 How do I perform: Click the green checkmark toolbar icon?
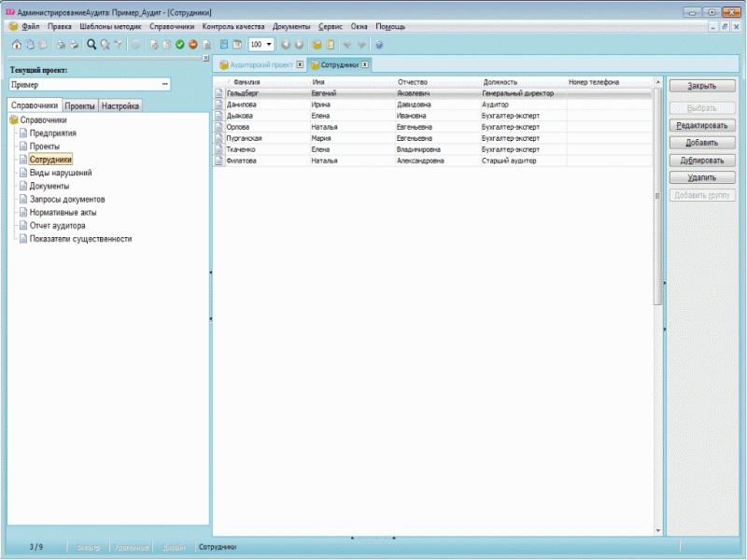click(x=179, y=44)
